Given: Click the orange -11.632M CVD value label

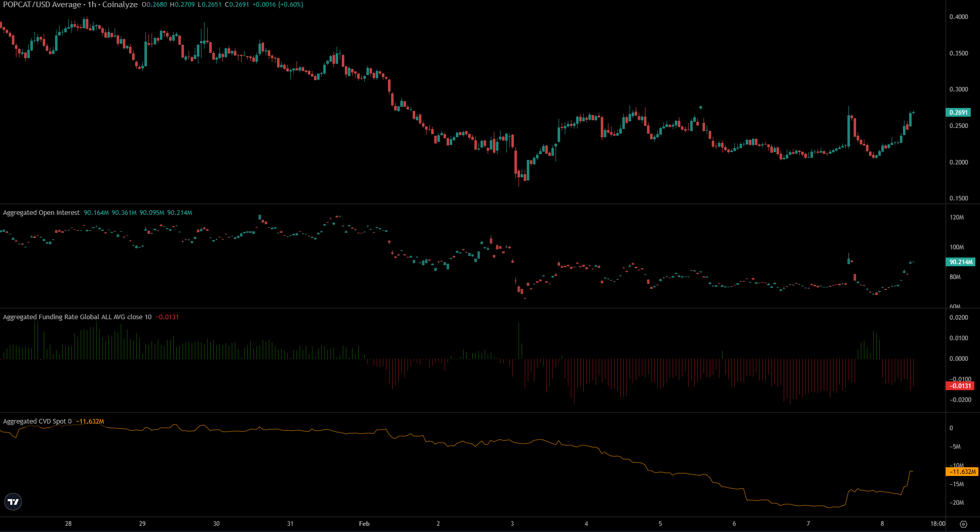Looking at the screenshot, I should [x=961, y=472].
